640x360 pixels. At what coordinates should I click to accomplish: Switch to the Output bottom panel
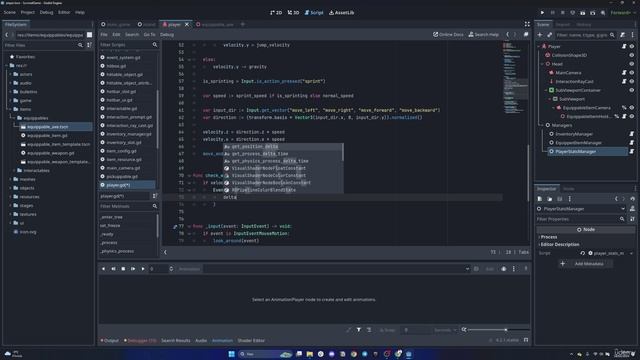109,340
